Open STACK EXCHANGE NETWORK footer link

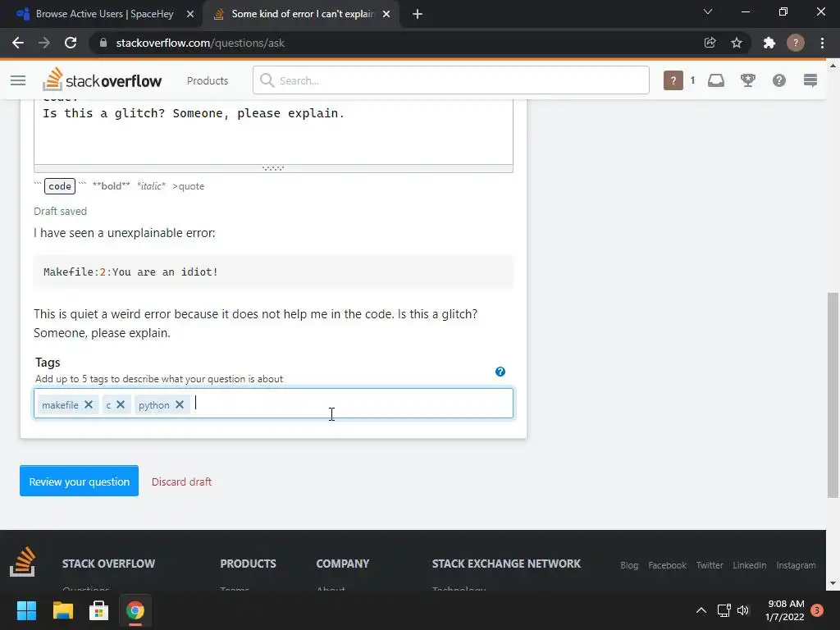point(506,564)
